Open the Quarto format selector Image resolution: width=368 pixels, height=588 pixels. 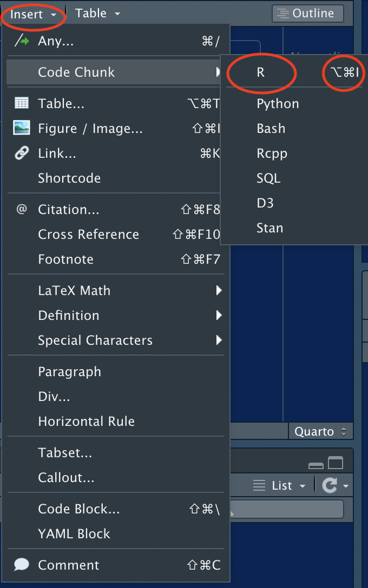point(321,431)
